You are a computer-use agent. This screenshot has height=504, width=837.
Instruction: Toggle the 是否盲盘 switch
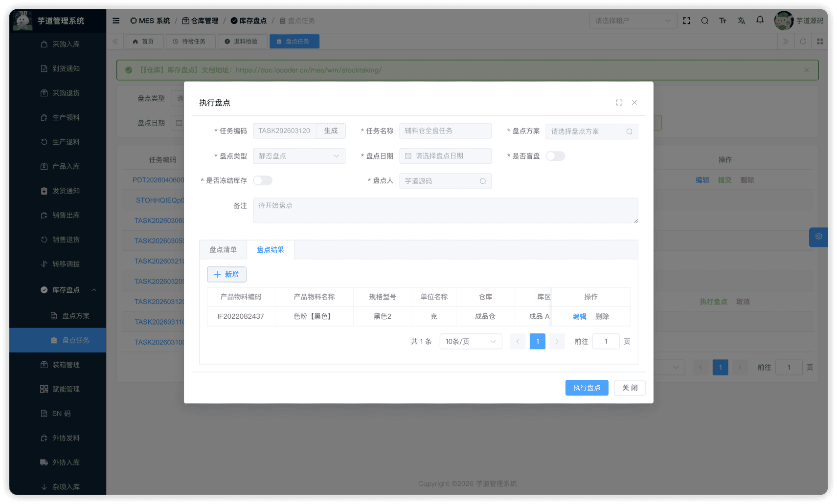(x=555, y=156)
